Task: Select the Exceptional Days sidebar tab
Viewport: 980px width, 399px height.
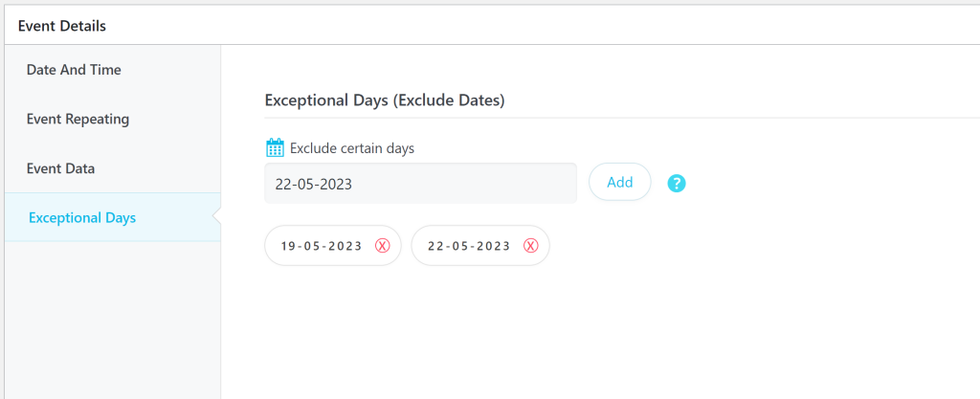Action: pos(82,217)
